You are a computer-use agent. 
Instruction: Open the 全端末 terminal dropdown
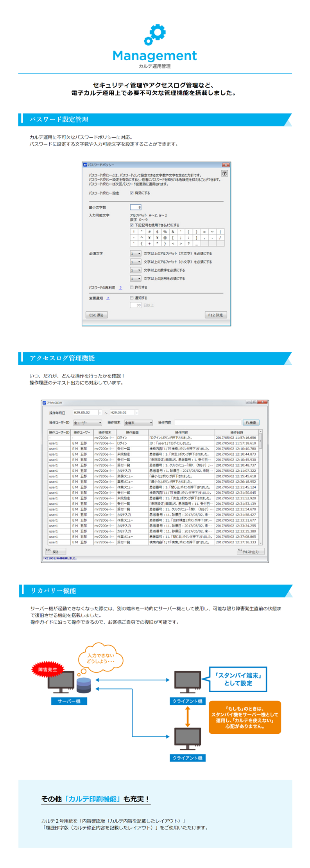click(x=138, y=423)
